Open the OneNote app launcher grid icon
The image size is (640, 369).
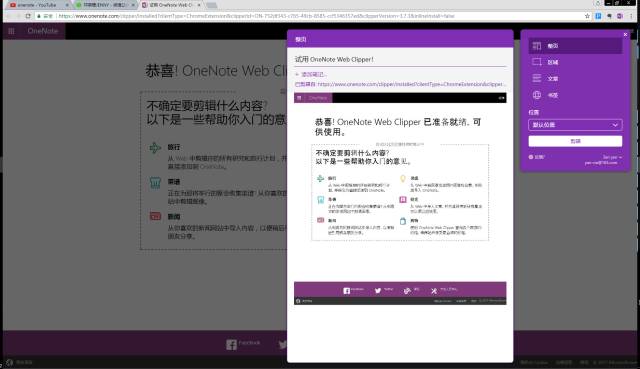pos(11,31)
